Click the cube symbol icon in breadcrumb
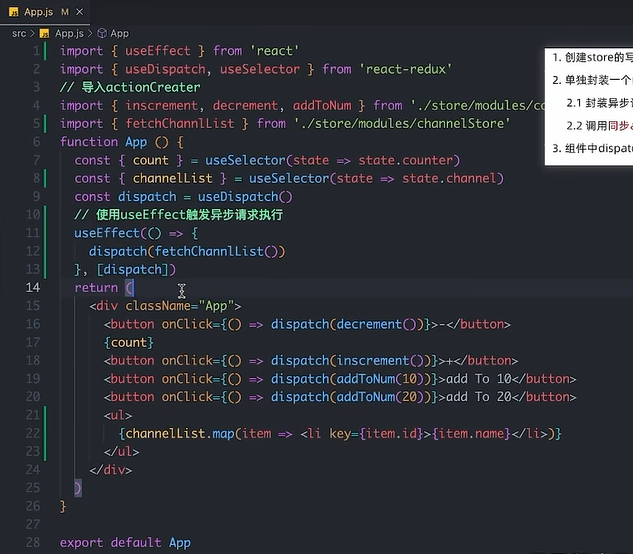This screenshot has width=633, height=554. 102,33
